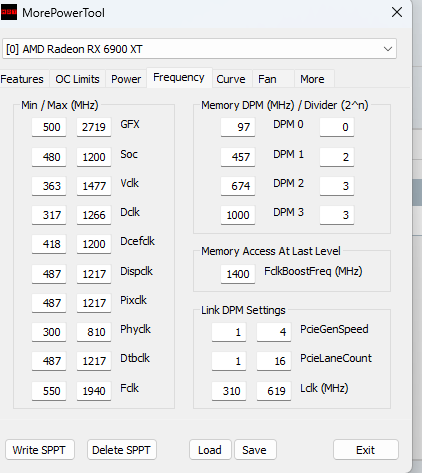This screenshot has width=422, height=473.
Task: Click the Fclk maximum field 1940
Action: 94,391
